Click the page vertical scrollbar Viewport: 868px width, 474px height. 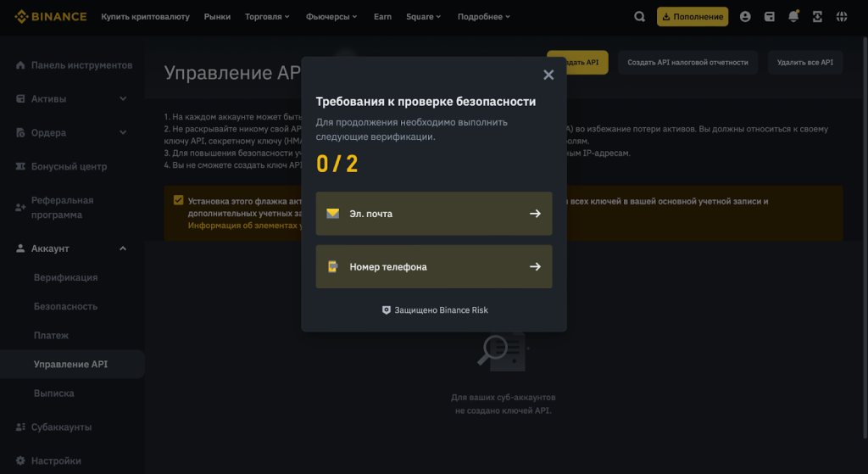pos(865,238)
